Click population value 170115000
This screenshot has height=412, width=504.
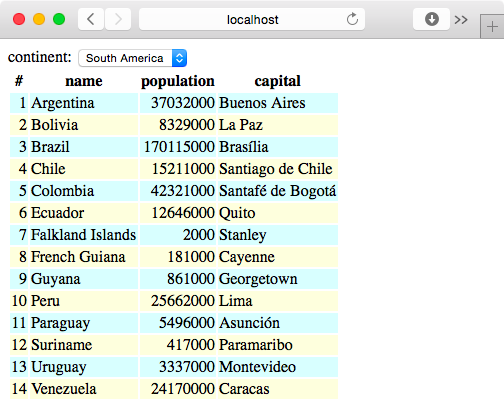178,147
